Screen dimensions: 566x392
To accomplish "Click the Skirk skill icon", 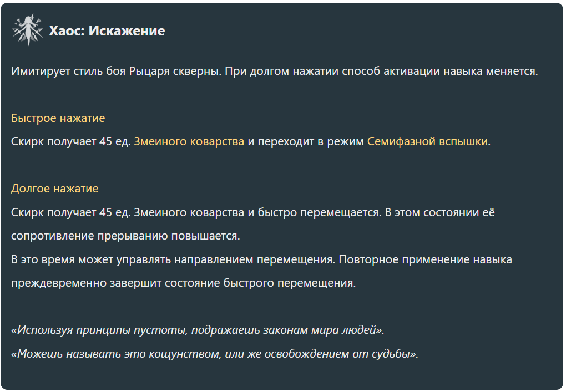I will pos(27,30).
